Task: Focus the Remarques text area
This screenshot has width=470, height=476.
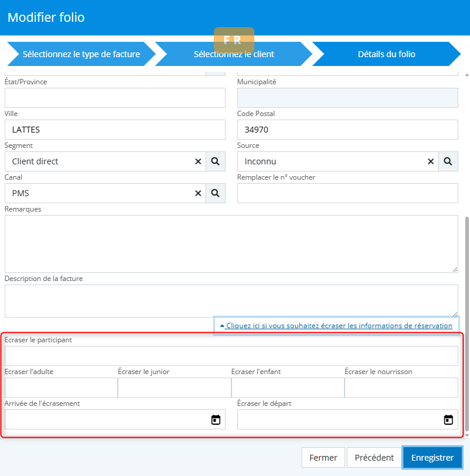Action: 231,243
